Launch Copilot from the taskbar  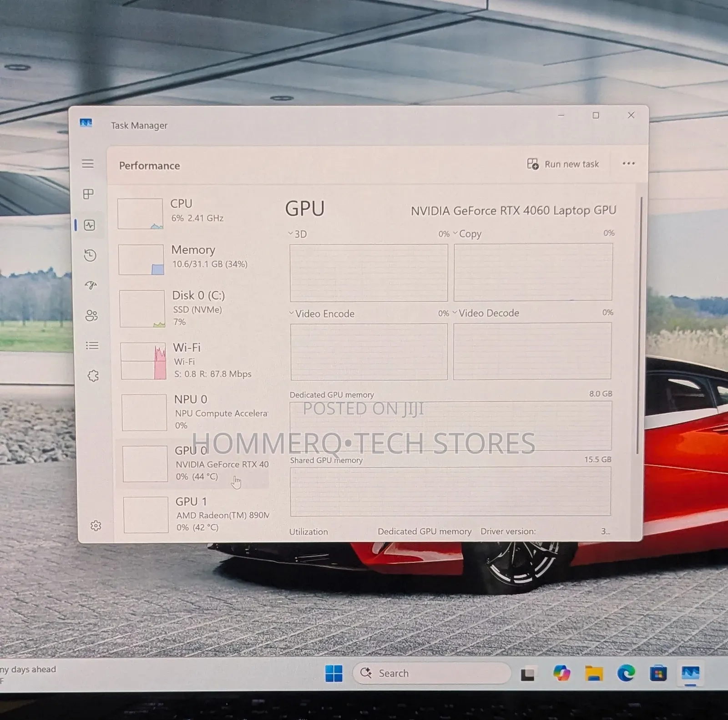[561, 673]
